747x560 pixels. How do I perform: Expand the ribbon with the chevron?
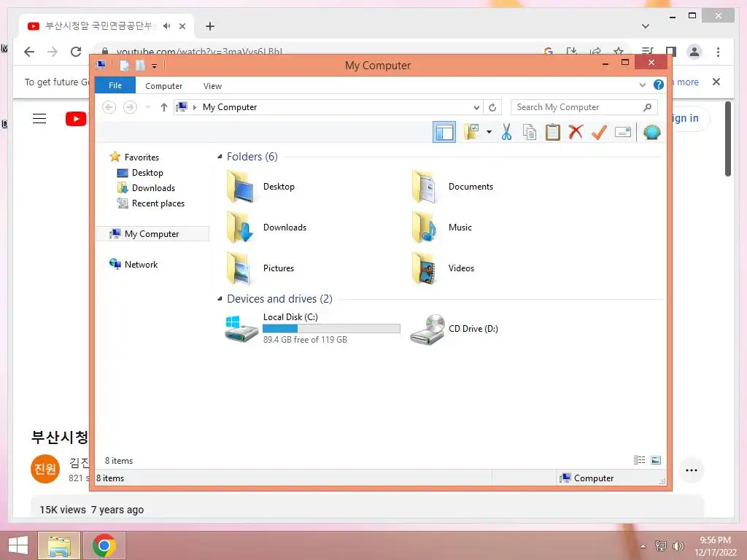click(642, 85)
